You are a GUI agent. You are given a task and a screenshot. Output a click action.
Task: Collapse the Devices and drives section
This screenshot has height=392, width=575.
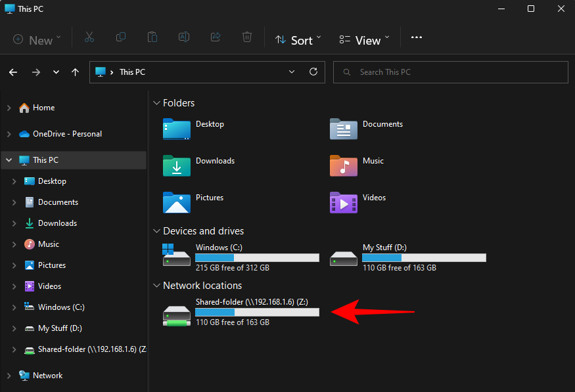click(x=156, y=230)
